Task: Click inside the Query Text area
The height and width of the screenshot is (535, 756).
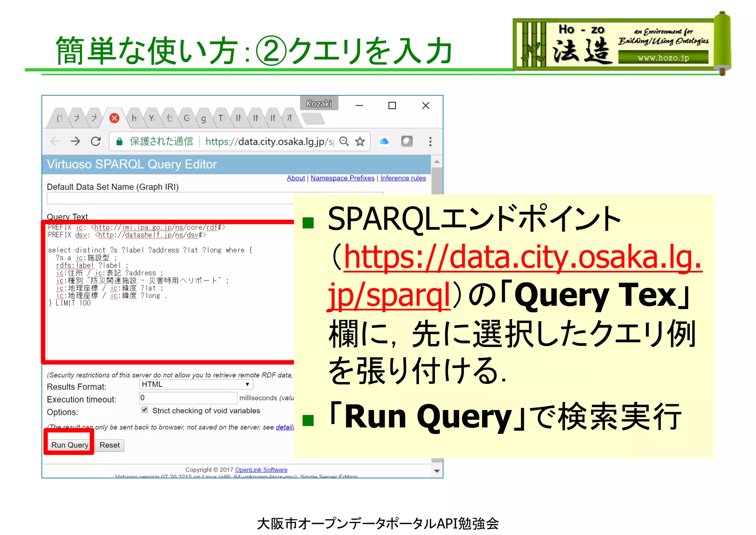Action: coord(170,292)
